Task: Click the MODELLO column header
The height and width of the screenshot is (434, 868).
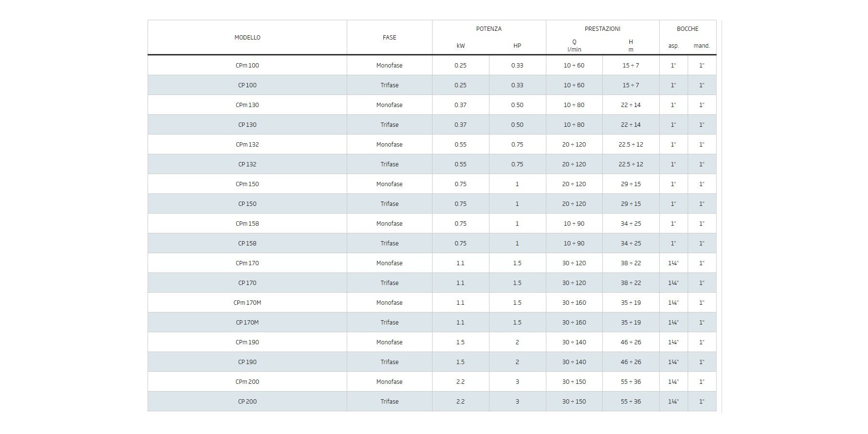Action: point(247,38)
